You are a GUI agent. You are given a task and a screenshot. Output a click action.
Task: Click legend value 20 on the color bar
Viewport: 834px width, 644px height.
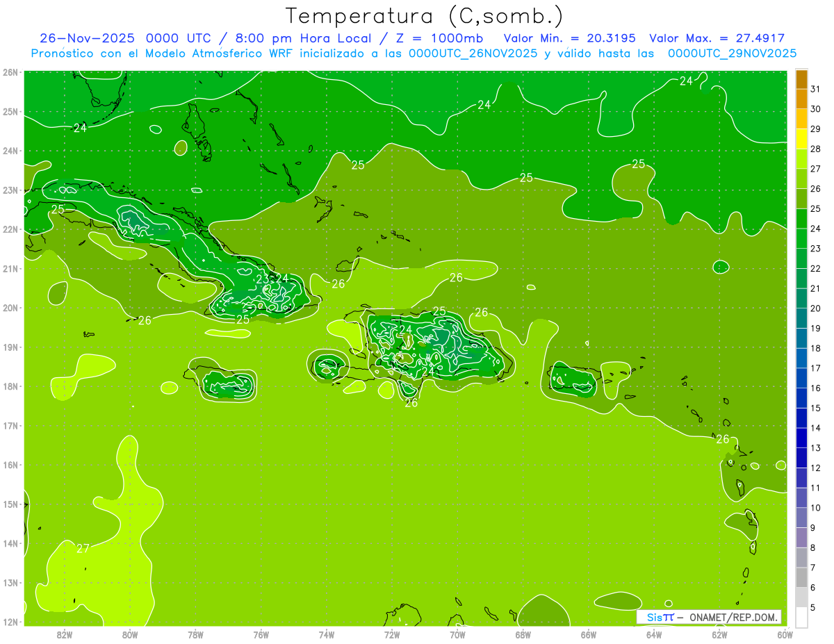click(x=815, y=308)
